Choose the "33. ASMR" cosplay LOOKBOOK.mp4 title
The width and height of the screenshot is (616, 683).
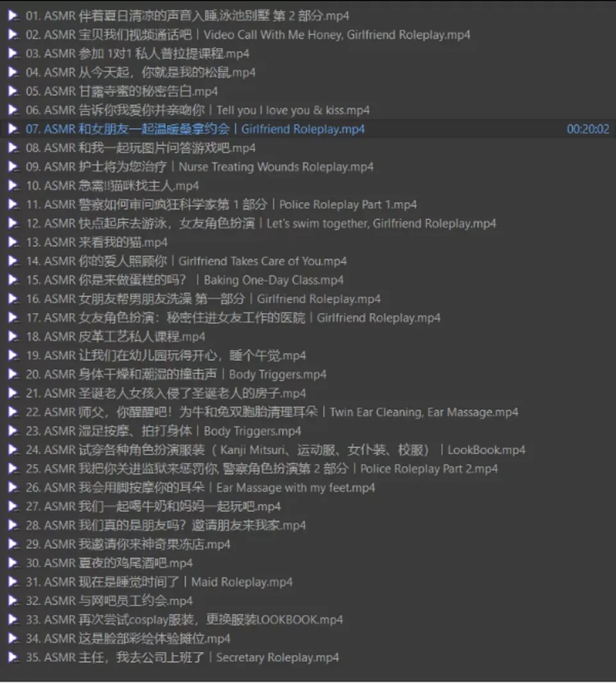pos(184,620)
